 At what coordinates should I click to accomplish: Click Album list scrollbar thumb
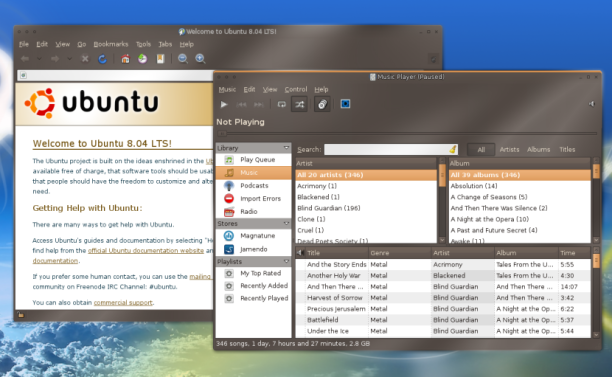pyautogui.click(x=596, y=171)
